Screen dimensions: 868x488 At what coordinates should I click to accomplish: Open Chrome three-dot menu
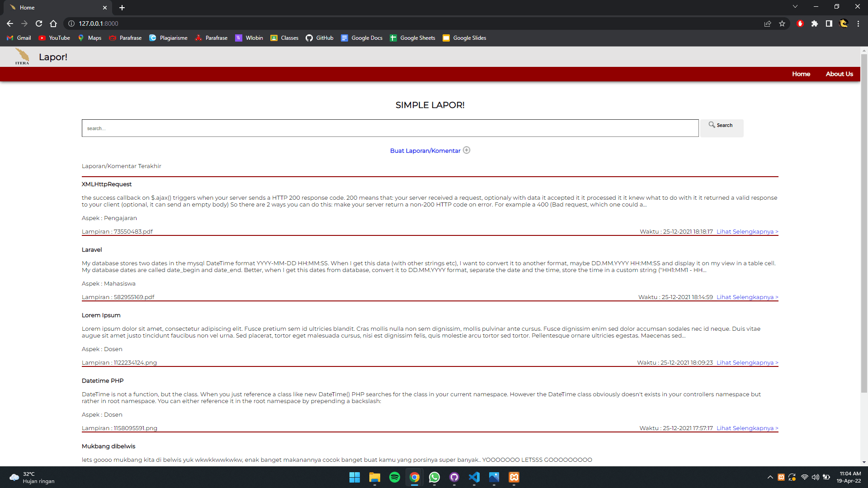(x=858, y=23)
